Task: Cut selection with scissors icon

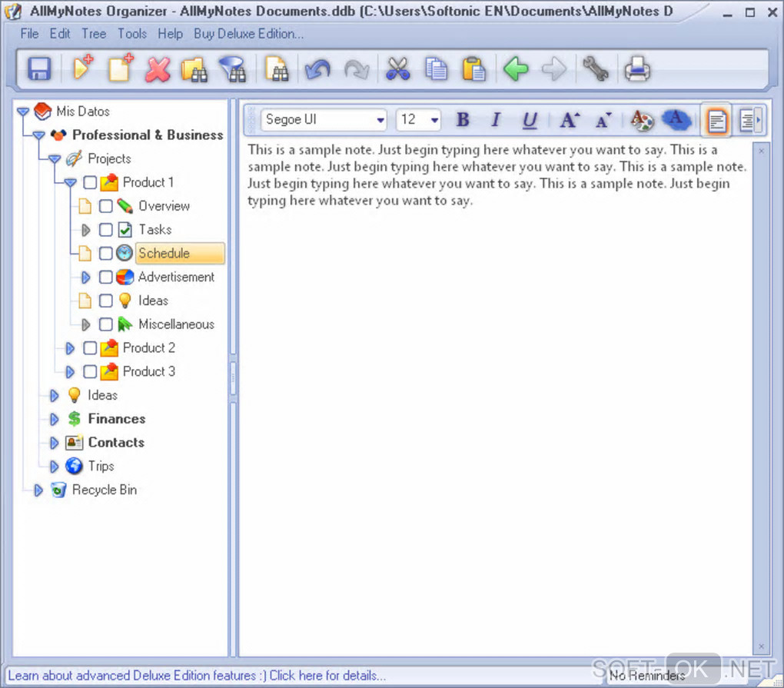Action: (398, 69)
